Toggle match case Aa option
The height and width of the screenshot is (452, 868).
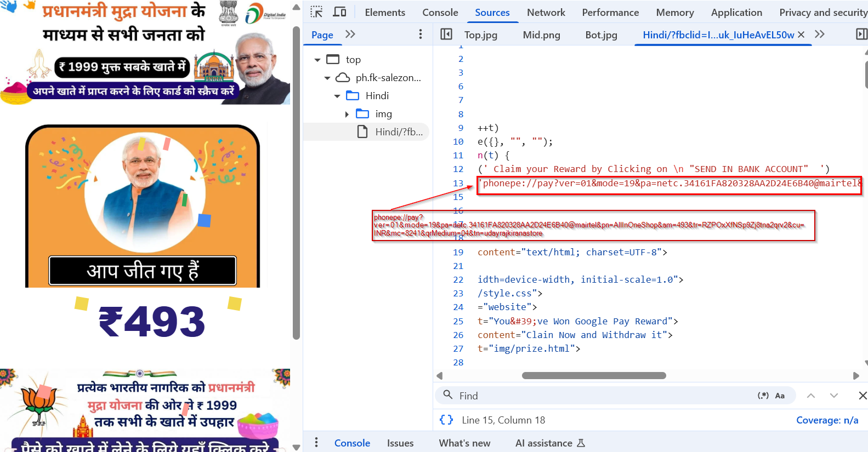pos(780,396)
